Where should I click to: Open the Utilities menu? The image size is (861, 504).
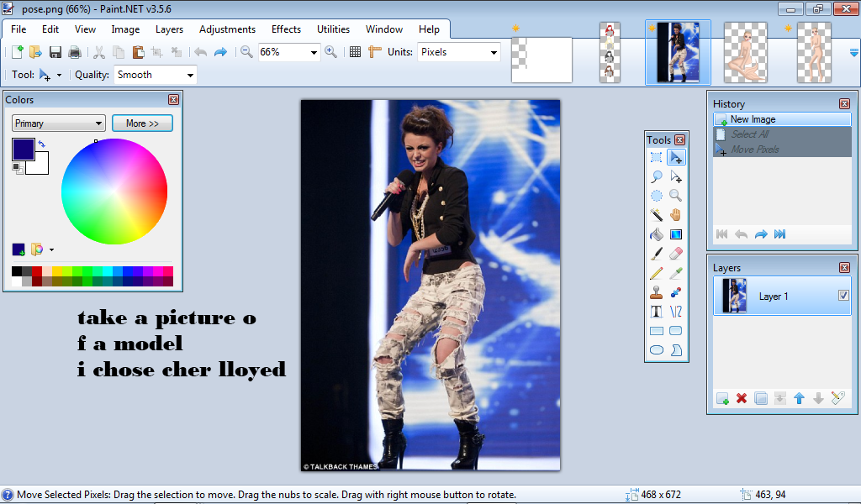click(333, 29)
